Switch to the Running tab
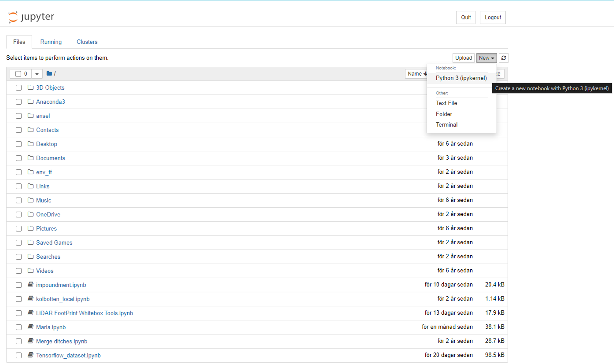 tap(51, 42)
